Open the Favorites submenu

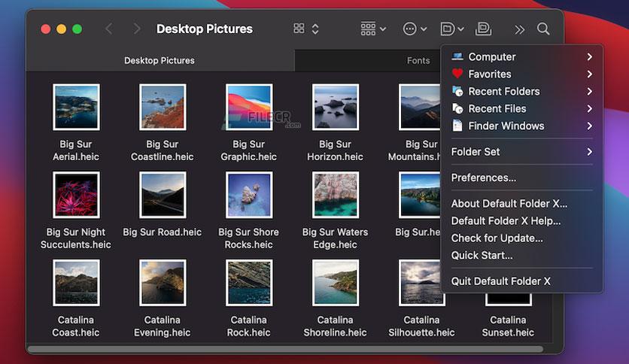521,74
